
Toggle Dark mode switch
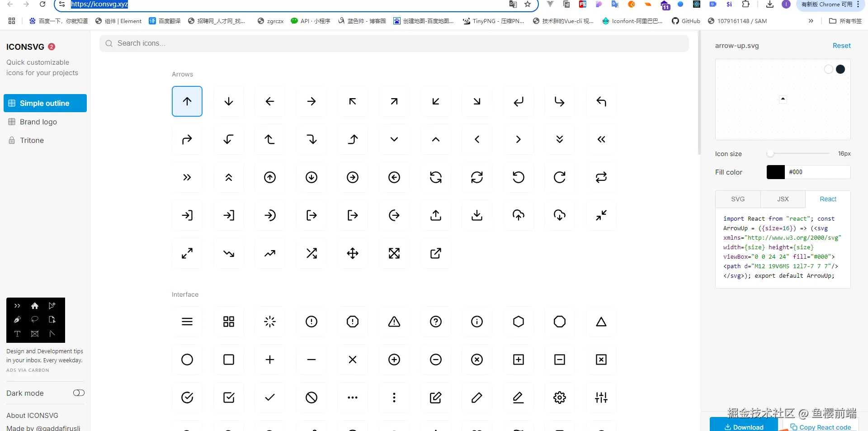pos(79,393)
